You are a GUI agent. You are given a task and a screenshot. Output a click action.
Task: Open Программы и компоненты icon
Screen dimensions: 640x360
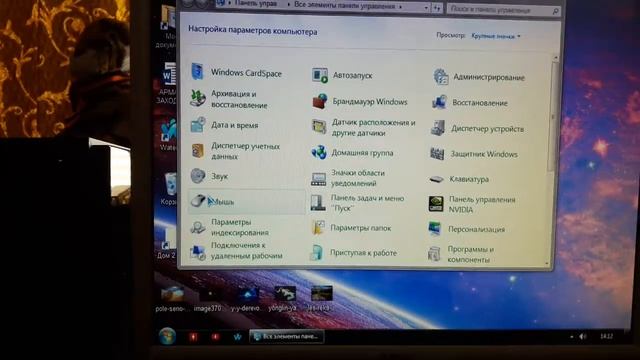pos(434,254)
